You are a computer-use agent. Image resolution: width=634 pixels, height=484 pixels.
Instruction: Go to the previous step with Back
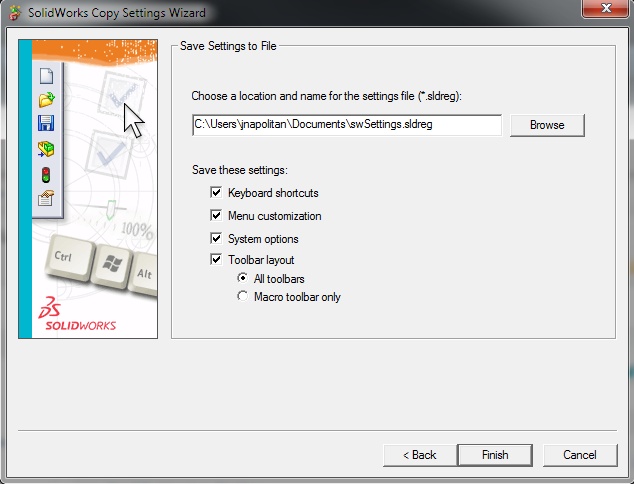tap(420, 455)
